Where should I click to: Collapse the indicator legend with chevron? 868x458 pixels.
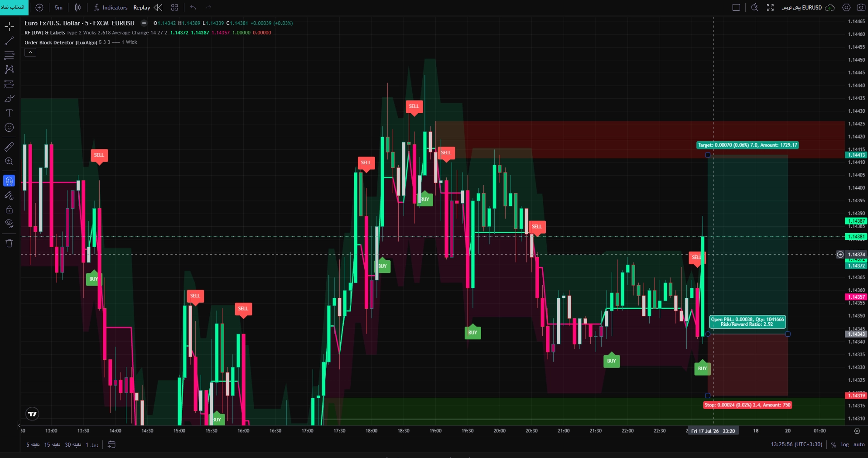pos(30,52)
